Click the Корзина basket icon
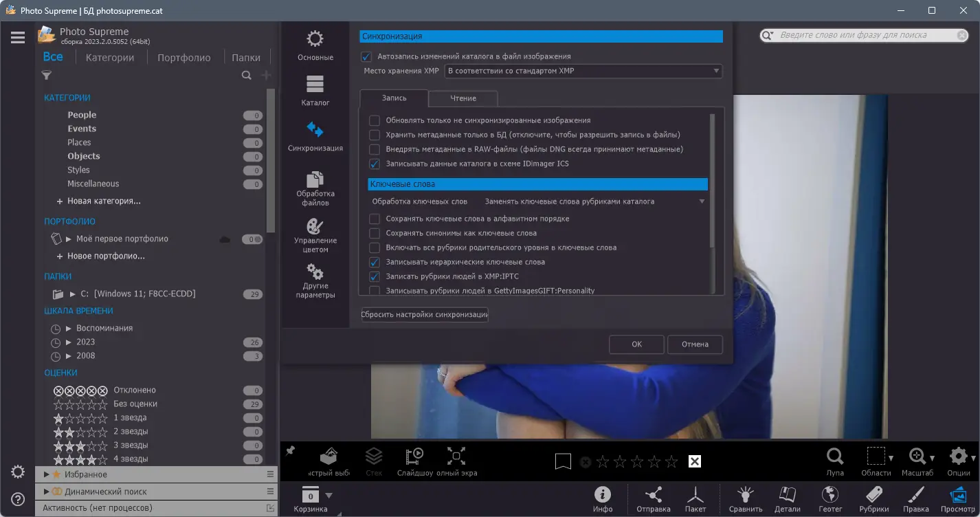This screenshot has width=980, height=517. (x=311, y=496)
